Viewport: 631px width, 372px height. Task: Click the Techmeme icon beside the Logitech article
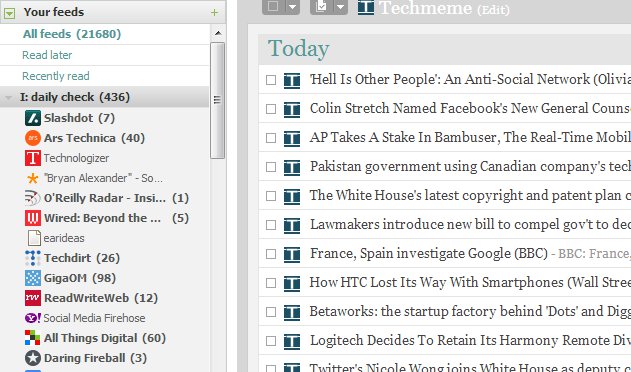click(292, 341)
